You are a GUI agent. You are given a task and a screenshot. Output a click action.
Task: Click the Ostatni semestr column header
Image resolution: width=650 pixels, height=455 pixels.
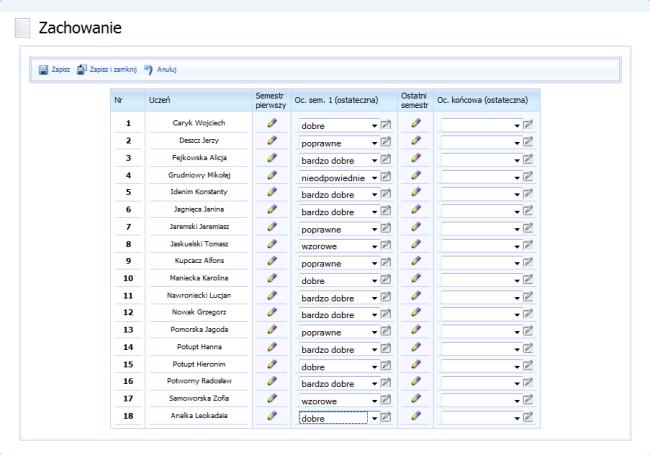(415, 101)
